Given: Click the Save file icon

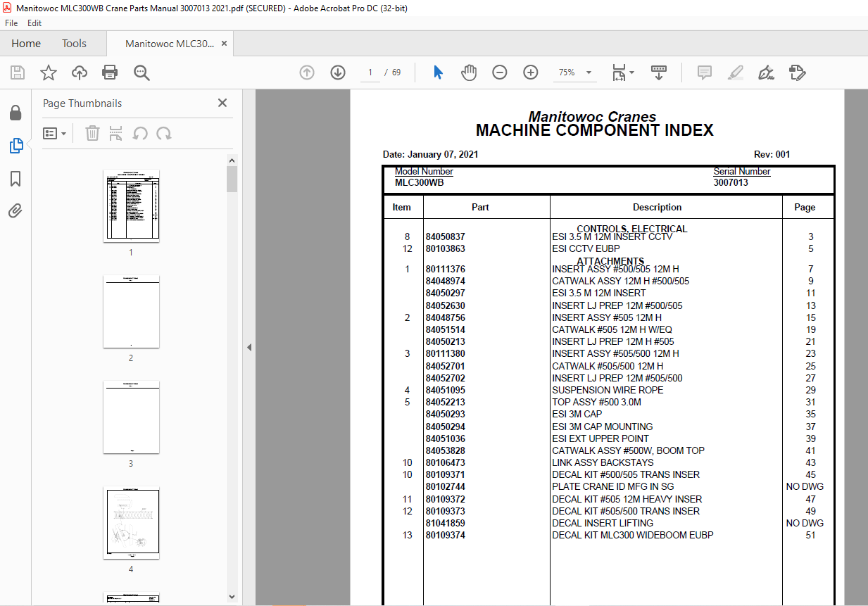Looking at the screenshot, I should (18, 72).
